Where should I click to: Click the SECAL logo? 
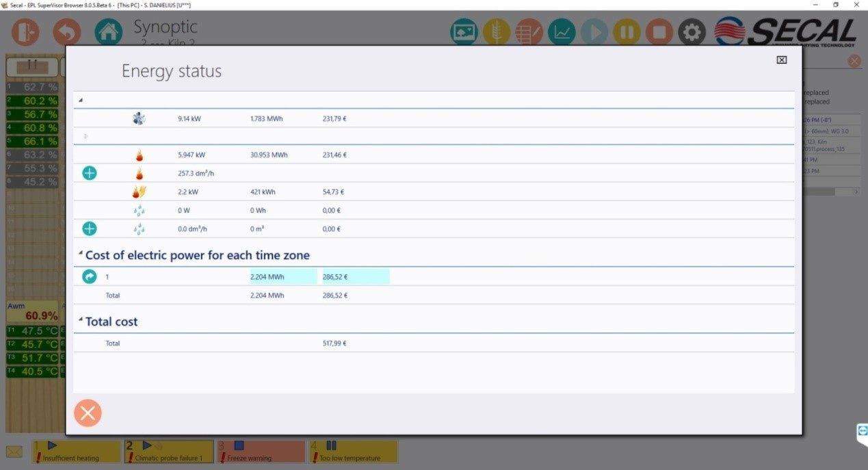[x=786, y=32]
